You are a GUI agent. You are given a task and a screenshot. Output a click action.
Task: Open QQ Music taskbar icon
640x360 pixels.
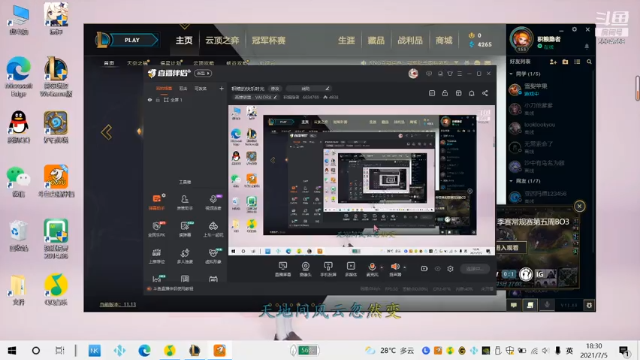(x=169, y=350)
